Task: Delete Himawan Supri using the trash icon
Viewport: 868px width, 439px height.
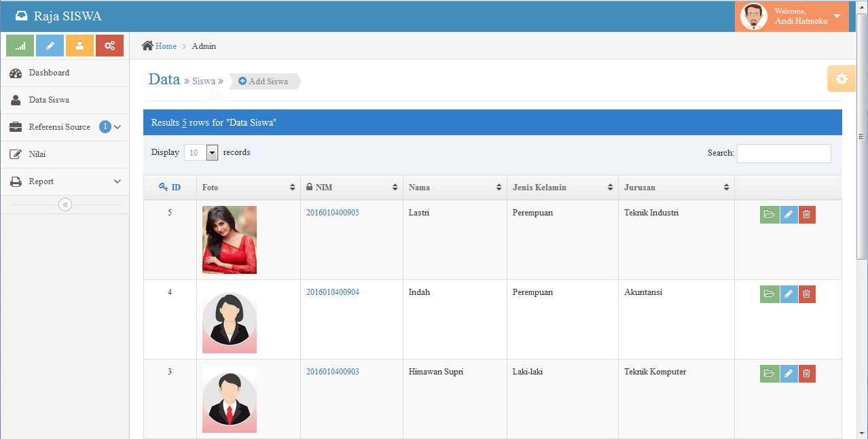Action: click(x=807, y=373)
